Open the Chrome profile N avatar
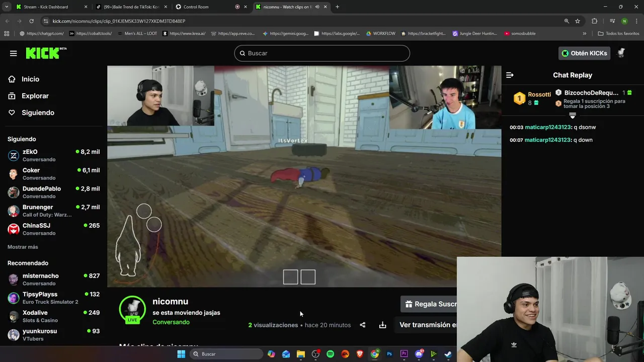Screen dimensions: 644x362 coord(624,21)
